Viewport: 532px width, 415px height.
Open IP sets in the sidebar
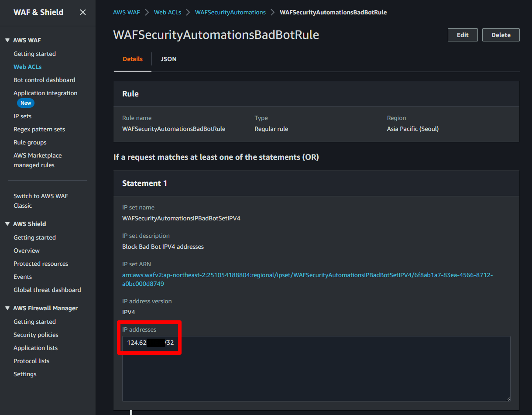pyautogui.click(x=22, y=116)
